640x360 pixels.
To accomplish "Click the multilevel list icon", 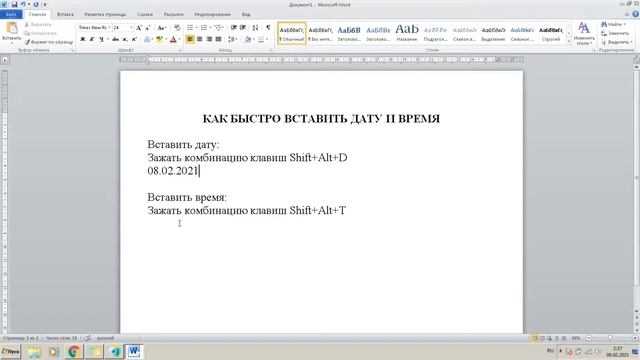I will pyautogui.click(x=218, y=28).
